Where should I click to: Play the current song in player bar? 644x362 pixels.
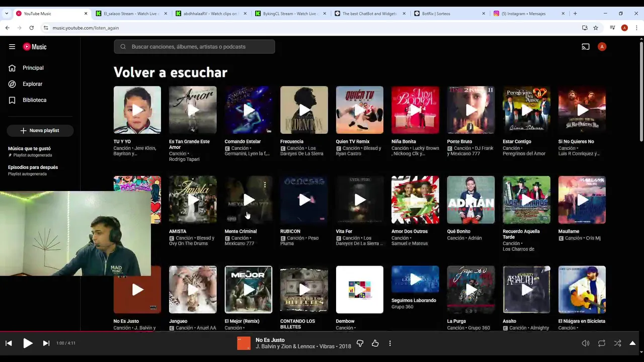28,343
